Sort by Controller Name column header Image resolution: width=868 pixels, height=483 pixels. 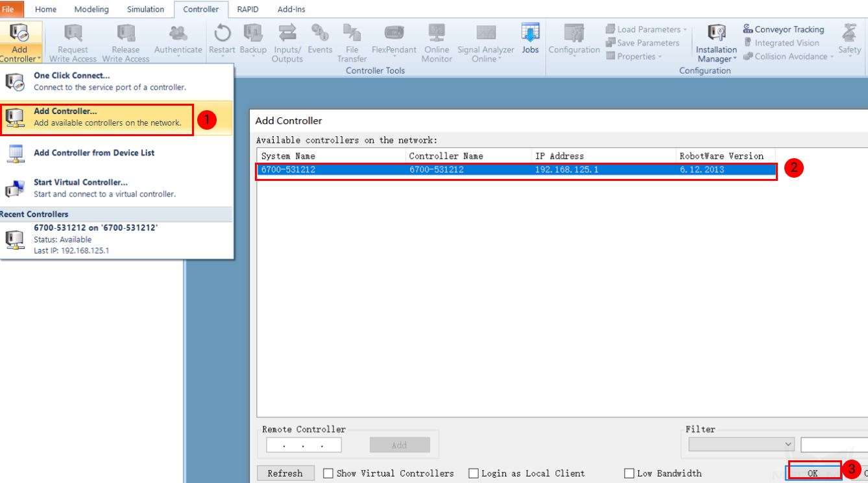pos(469,156)
